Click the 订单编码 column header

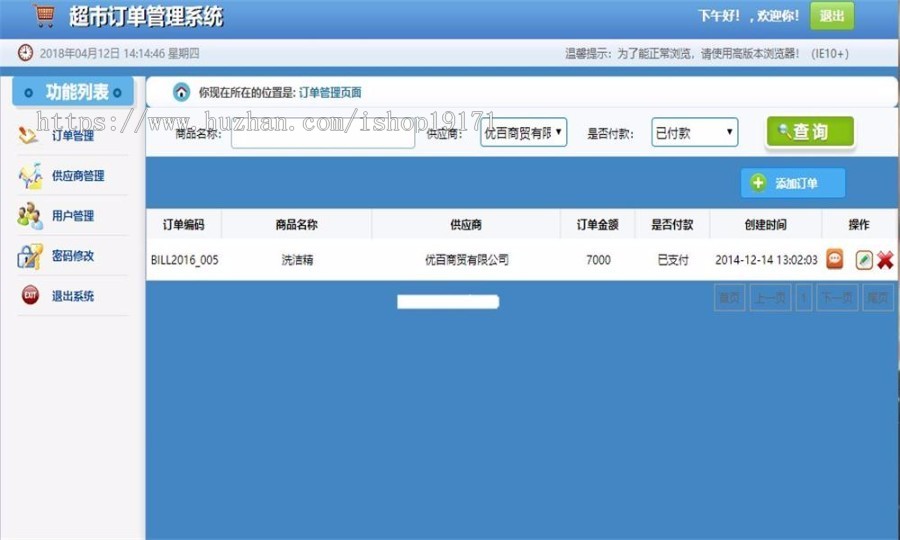tap(184, 224)
